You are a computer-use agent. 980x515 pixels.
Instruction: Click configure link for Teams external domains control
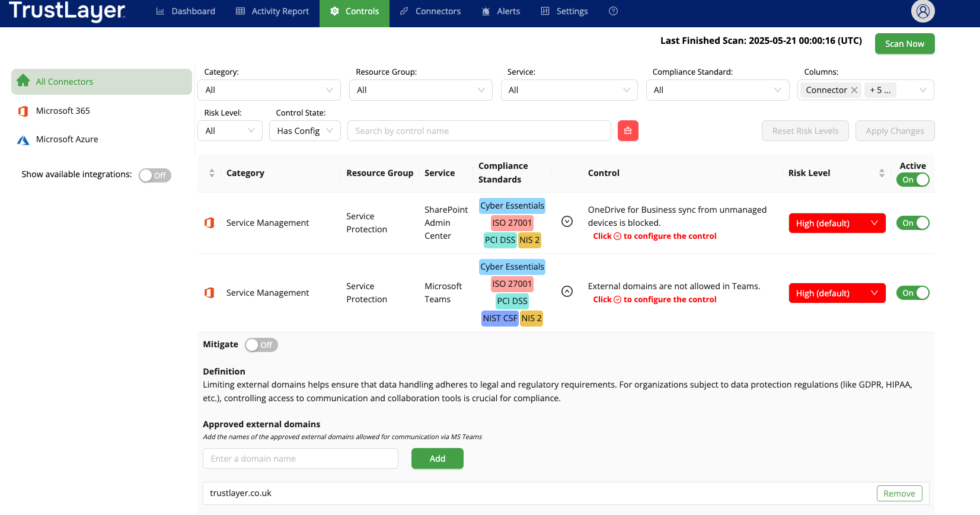coord(655,299)
